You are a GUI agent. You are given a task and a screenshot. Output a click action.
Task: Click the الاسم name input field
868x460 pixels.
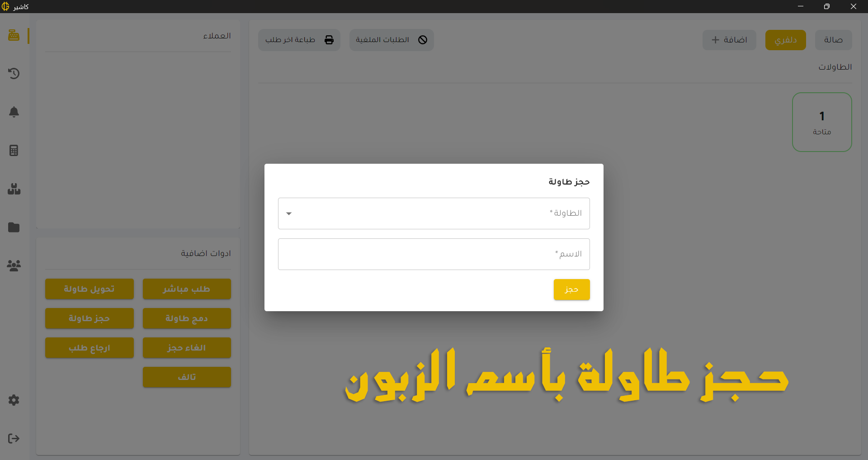[434, 254]
